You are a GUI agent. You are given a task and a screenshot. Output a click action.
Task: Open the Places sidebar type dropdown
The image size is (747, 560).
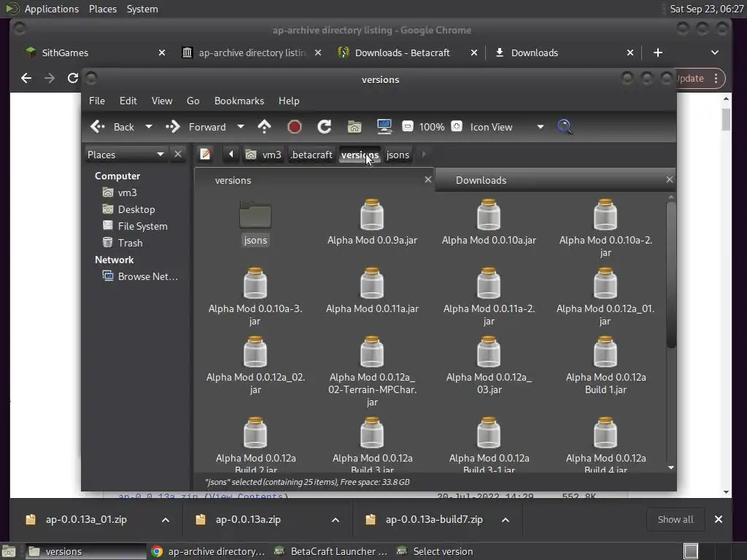(125, 155)
